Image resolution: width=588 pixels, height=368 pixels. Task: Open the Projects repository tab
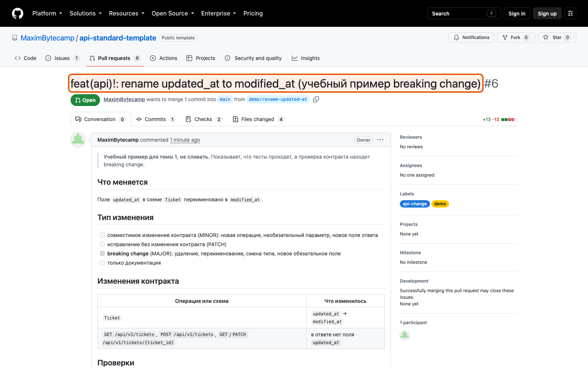(201, 58)
